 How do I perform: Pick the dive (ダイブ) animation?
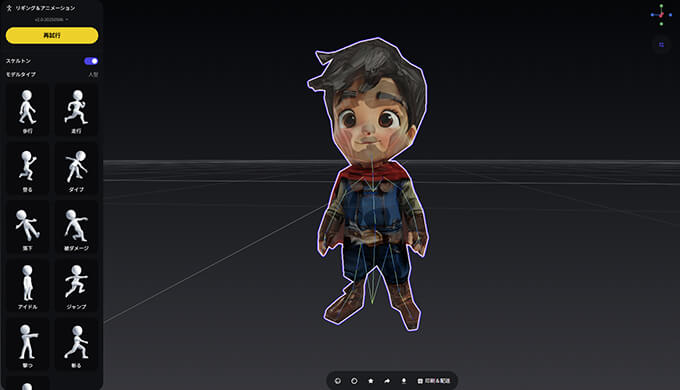76,169
